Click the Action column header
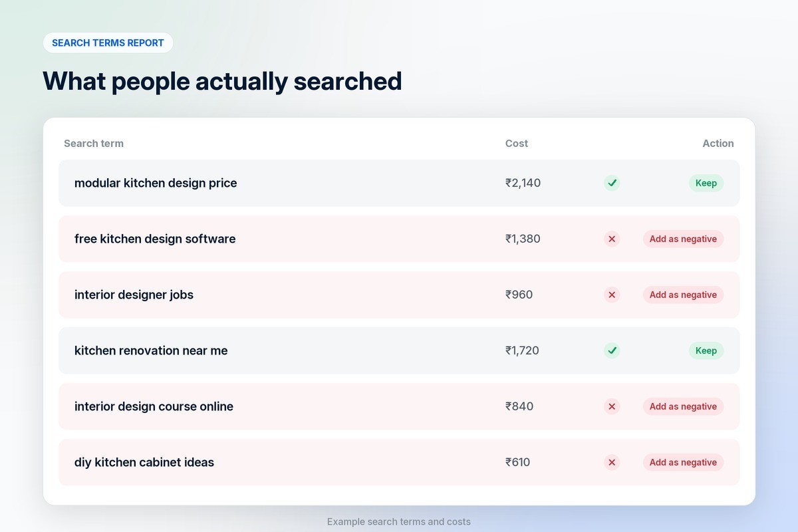 tap(718, 143)
